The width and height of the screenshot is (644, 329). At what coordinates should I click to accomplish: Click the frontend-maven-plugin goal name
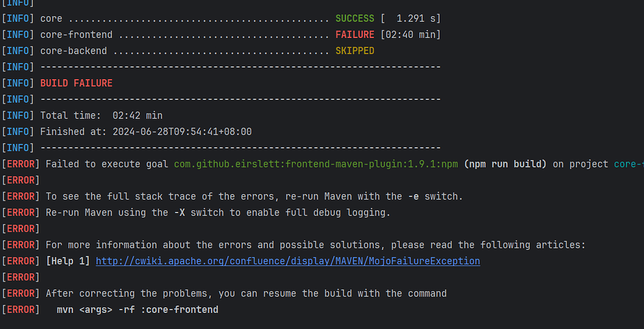(315, 164)
